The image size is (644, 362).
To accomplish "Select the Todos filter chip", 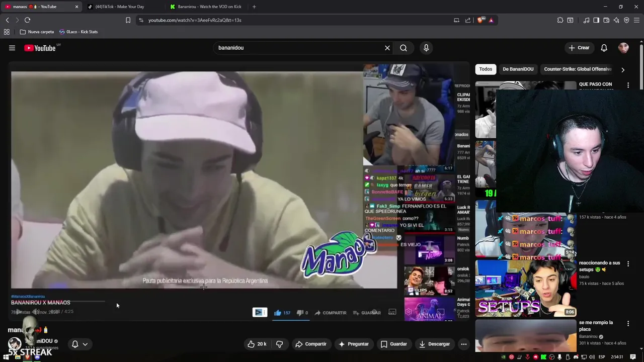I will pyautogui.click(x=486, y=69).
